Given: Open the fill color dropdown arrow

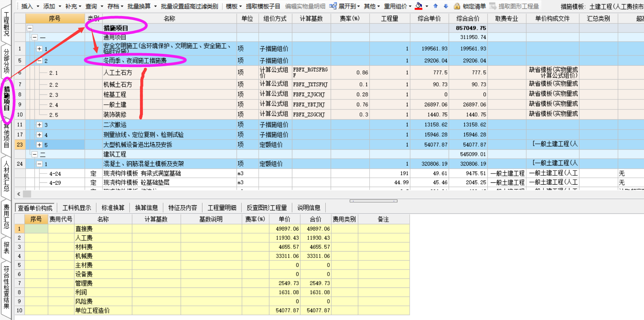Looking at the screenshot, I should (x=427, y=6).
